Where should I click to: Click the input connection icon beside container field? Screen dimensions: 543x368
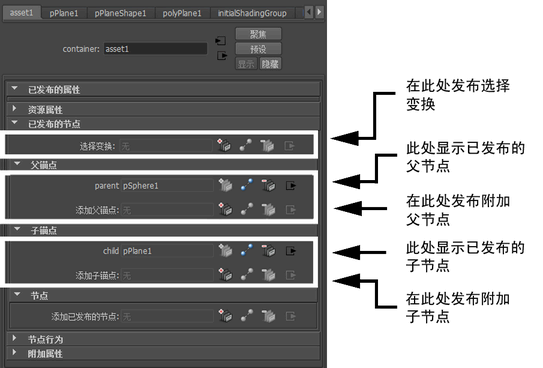point(221,41)
